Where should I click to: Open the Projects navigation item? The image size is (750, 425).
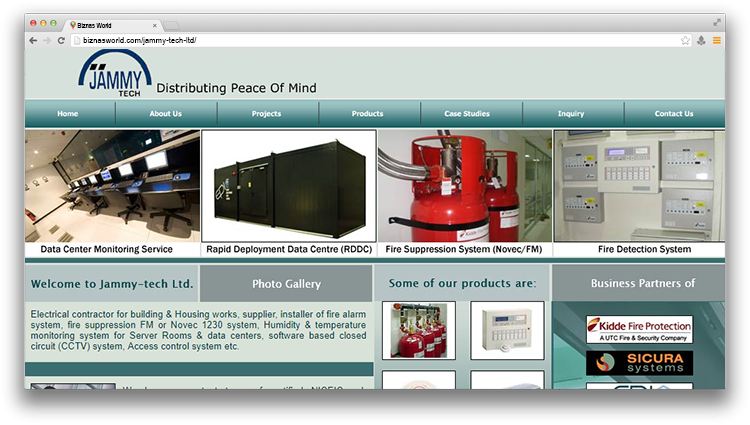point(267,114)
